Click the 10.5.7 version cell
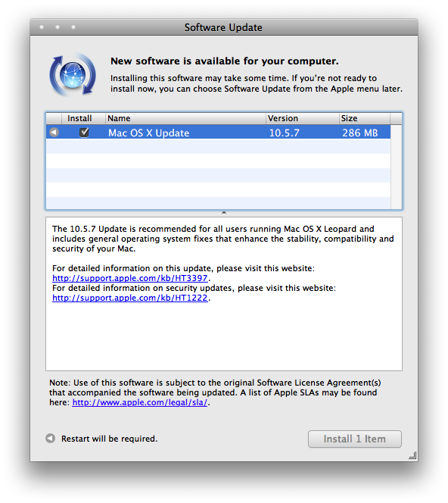 [x=285, y=133]
